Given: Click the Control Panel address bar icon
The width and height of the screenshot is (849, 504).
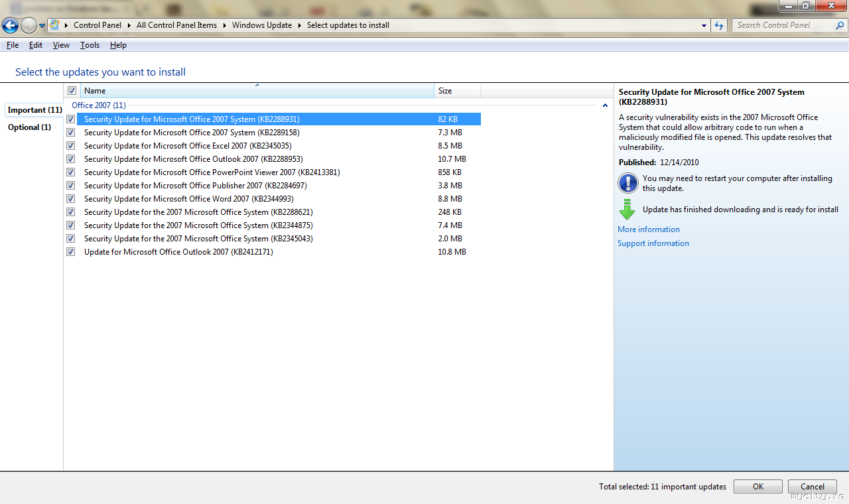Looking at the screenshot, I should coord(55,25).
